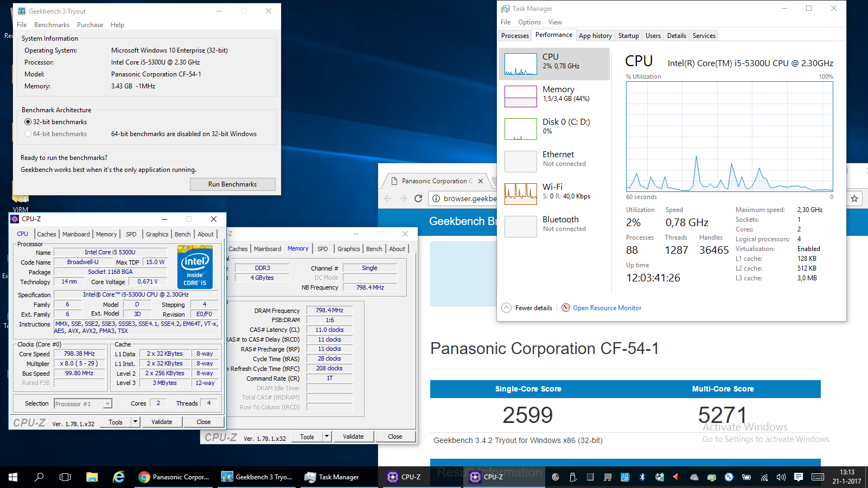This screenshot has width=868, height=488.
Task: Click site info icon in Chrome address bar
Action: [x=436, y=198]
